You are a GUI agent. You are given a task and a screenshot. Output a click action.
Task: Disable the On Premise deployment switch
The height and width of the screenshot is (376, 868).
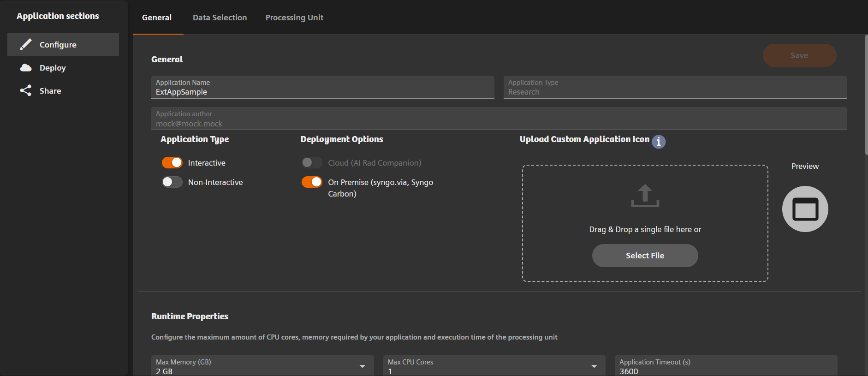tap(312, 182)
